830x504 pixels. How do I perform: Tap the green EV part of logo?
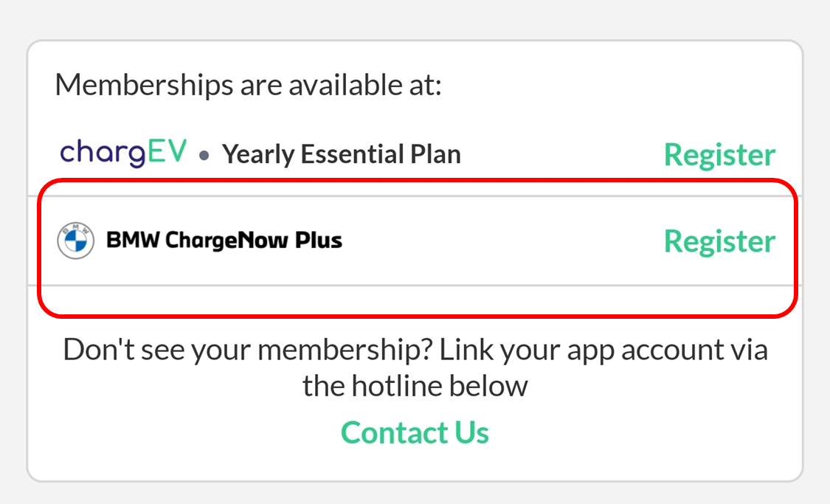[x=167, y=151]
